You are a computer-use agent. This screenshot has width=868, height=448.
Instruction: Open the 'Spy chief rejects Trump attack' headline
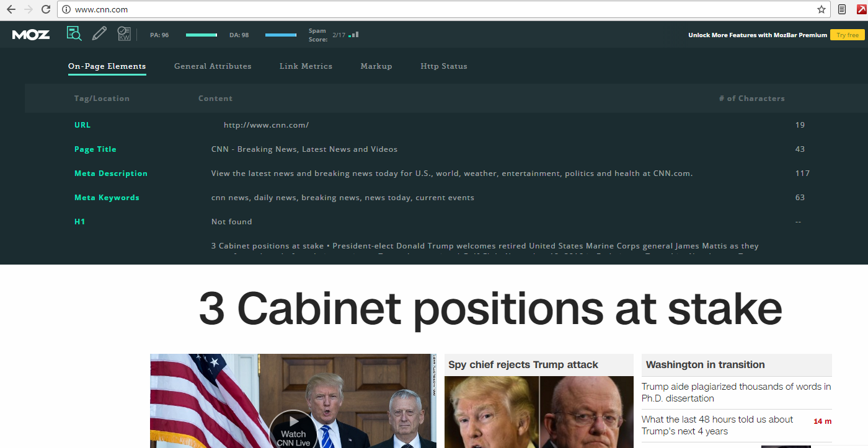click(523, 365)
